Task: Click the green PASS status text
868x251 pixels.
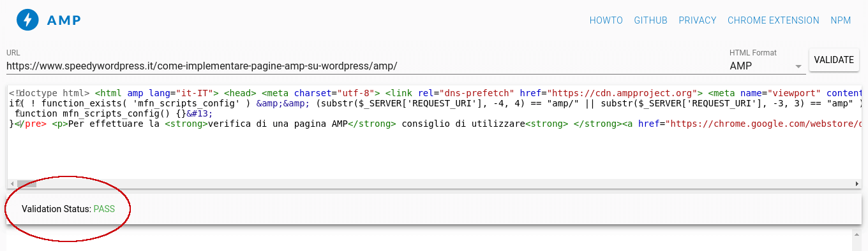Action: coord(104,209)
